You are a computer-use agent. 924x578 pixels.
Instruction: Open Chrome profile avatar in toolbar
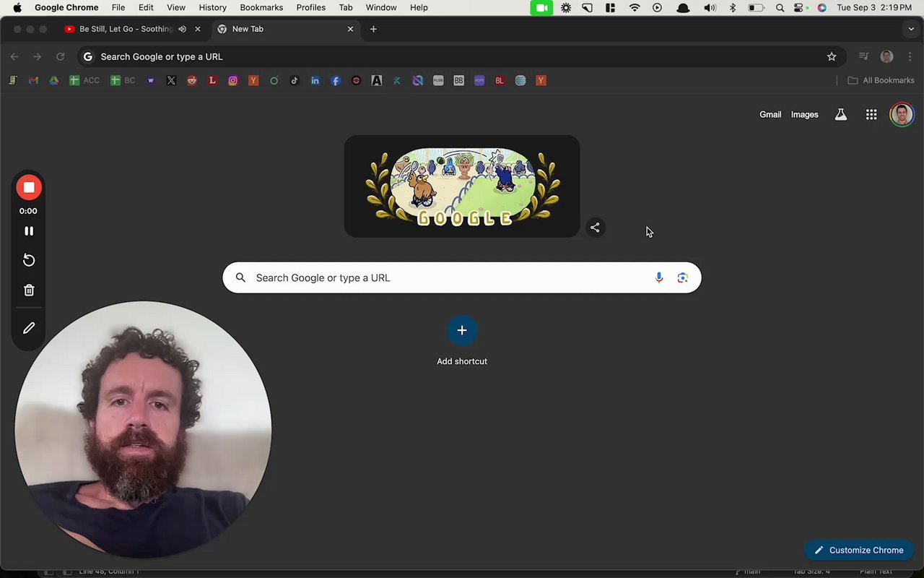[887, 56]
